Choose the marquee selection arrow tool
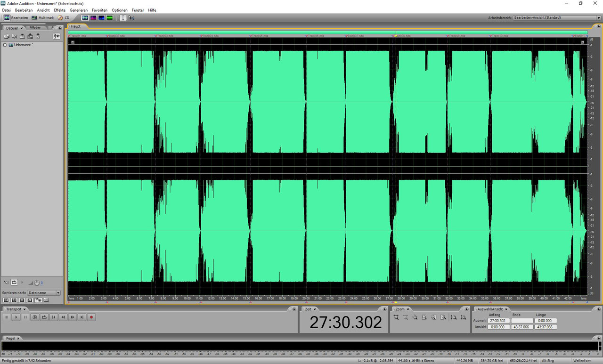603x364 pixels. tap(131, 17)
